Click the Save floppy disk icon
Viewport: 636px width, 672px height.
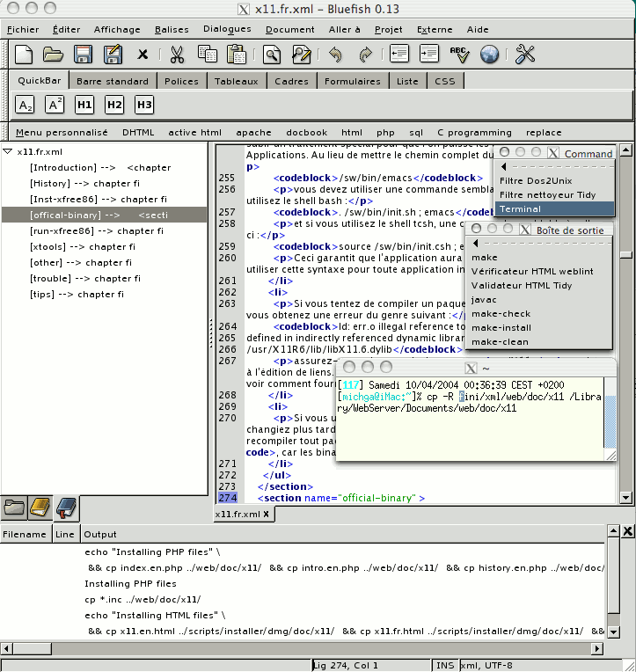point(83,55)
